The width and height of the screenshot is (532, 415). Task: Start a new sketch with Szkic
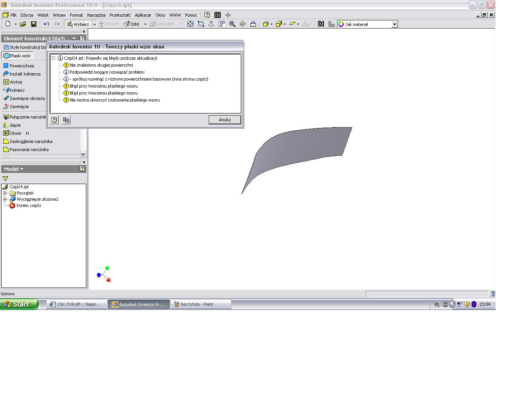click(132, 24)
